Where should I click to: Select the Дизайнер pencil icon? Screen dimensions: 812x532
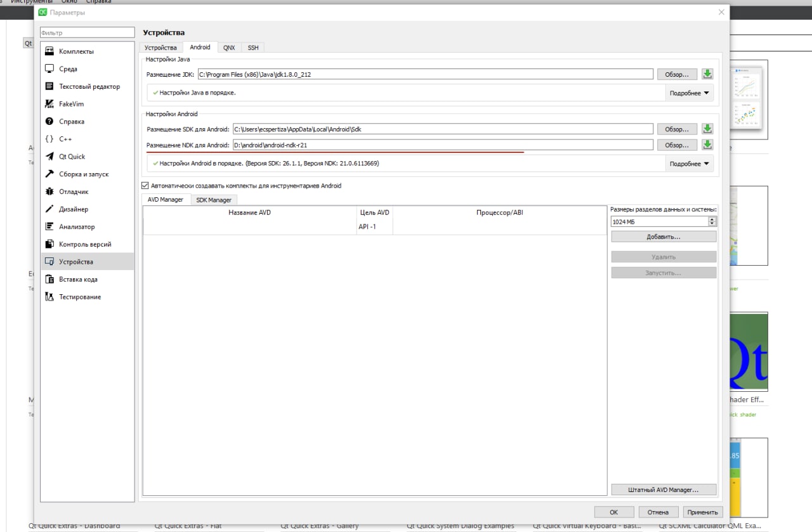pos(49,209)
